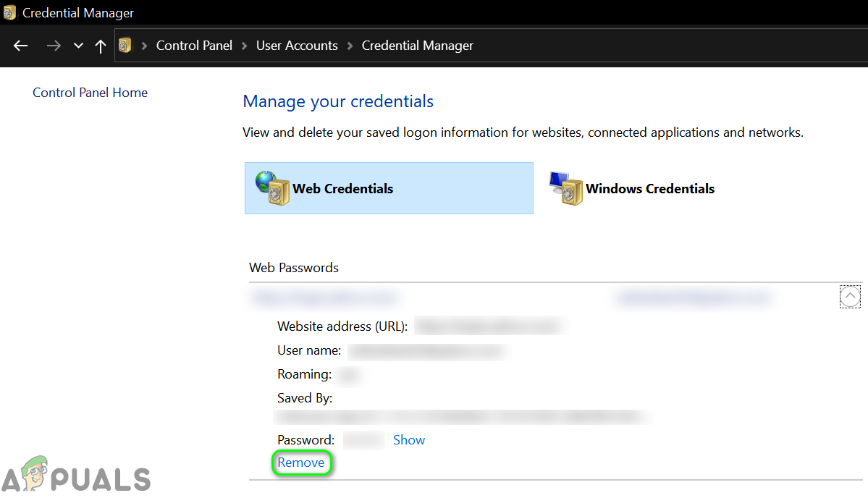868x498 pixels.
Task: Select User Accounts in the breadcrumb
Action: 297,46
